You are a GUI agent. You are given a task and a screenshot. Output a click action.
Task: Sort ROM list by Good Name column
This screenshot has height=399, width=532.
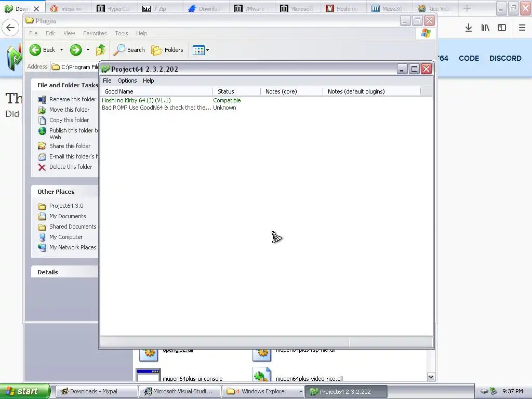tap(156, 91)
